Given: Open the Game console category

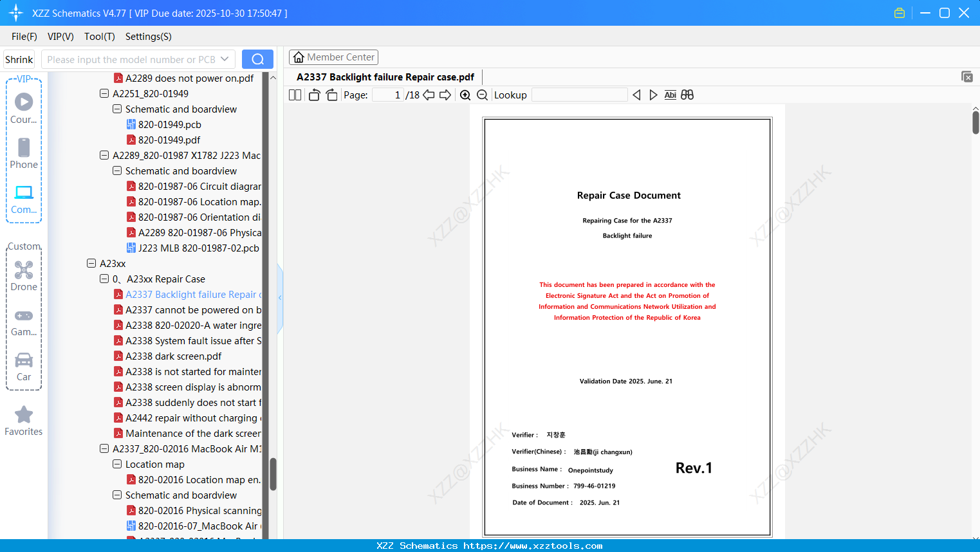Looking at the screenshot, I should [24, 322].
